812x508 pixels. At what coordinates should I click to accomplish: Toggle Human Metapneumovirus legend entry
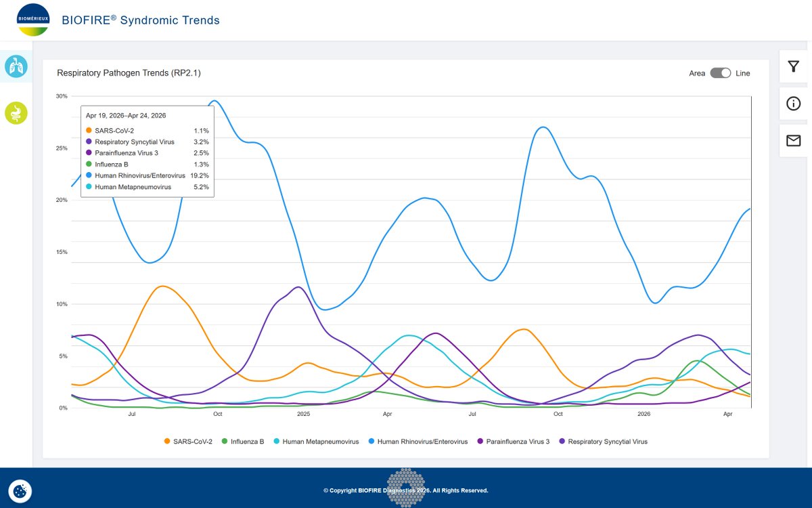[315, 442]
